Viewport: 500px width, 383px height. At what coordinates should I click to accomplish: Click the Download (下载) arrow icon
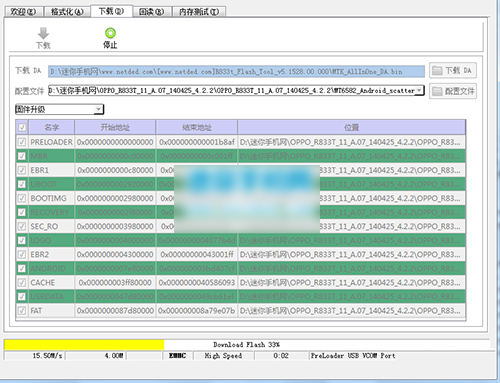(43, 33)
